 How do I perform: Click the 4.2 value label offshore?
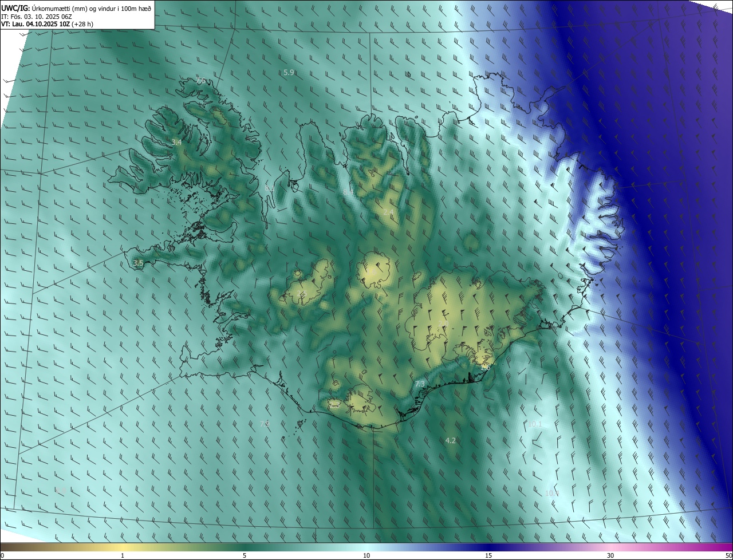click(450, 440)
